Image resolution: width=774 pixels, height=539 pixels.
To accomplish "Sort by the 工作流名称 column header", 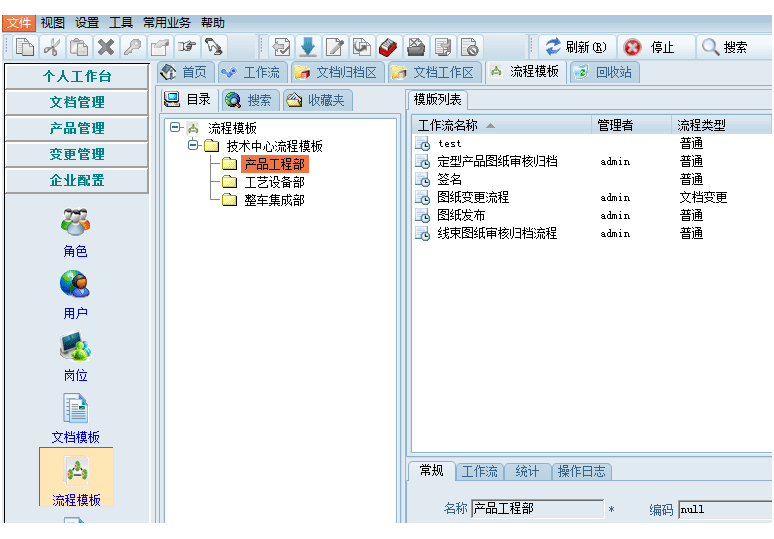I will point(448,125).
